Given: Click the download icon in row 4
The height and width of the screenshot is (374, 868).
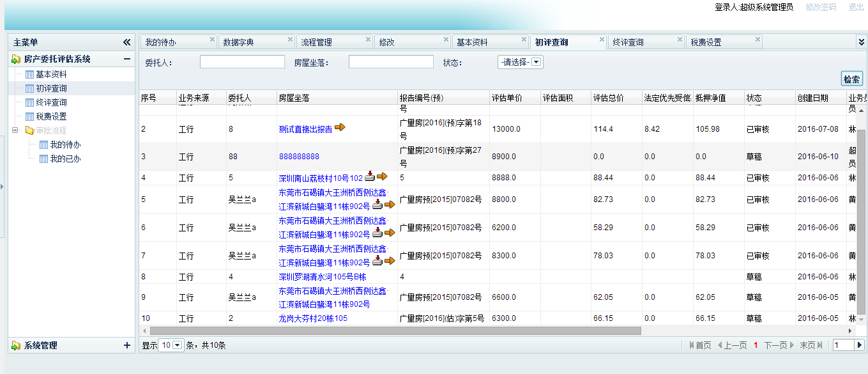Looking at the screenshot, I should tap(370, 176).
